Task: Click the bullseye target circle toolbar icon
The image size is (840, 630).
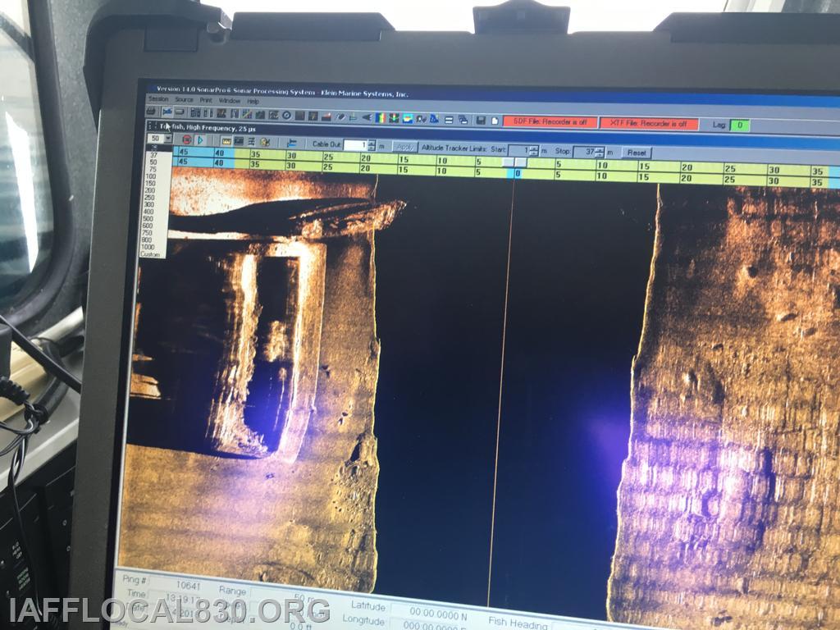Action: click(x=286, y=115)
